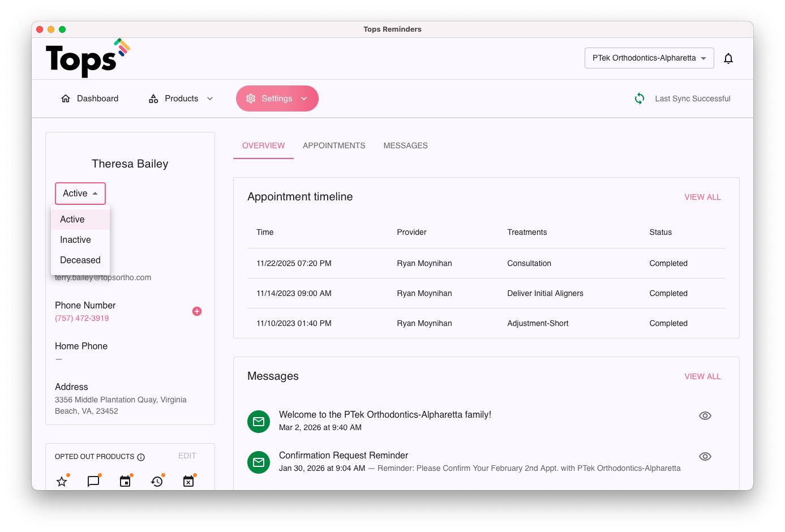Click Ryan Moynihan in the Adjustment-Short row
785x532 pixels.
[424, 323]
